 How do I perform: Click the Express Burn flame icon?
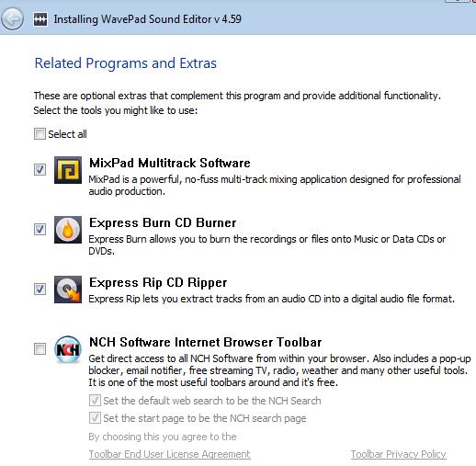pyautogui.click(x=68, y=230)
